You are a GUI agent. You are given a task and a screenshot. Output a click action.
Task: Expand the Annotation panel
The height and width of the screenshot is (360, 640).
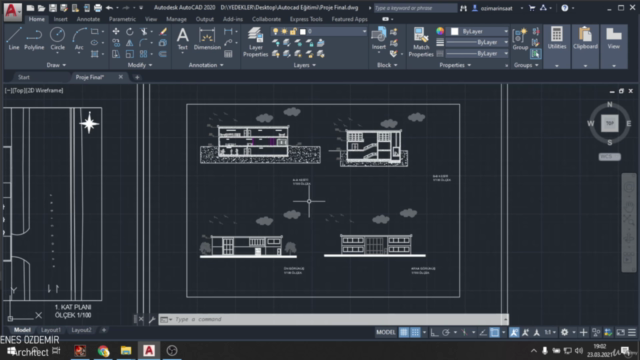206,65
